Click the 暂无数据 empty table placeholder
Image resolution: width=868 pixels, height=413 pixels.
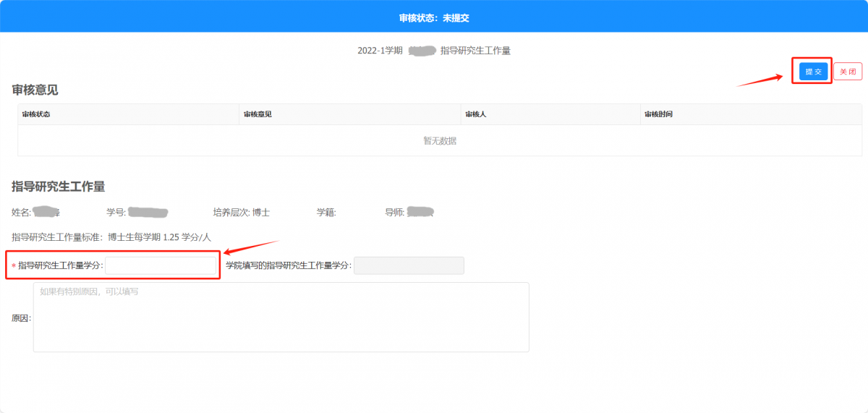coord(440,141)
